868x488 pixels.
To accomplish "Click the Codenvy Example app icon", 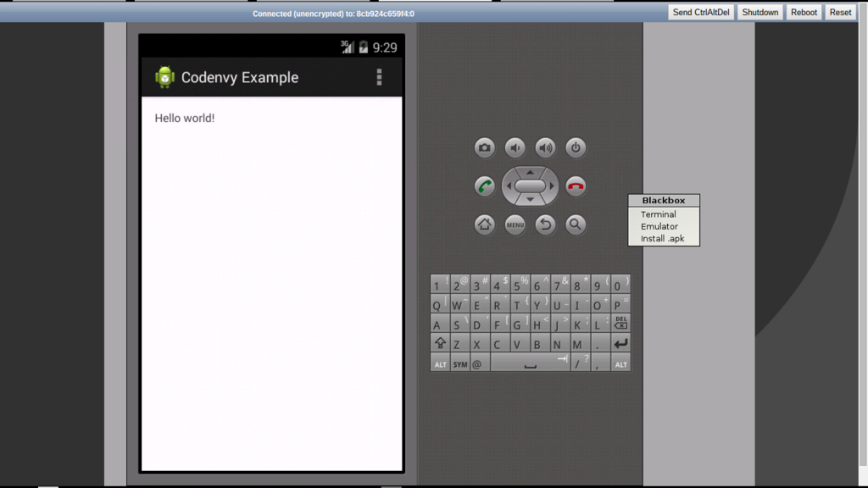I will point(164,77).
